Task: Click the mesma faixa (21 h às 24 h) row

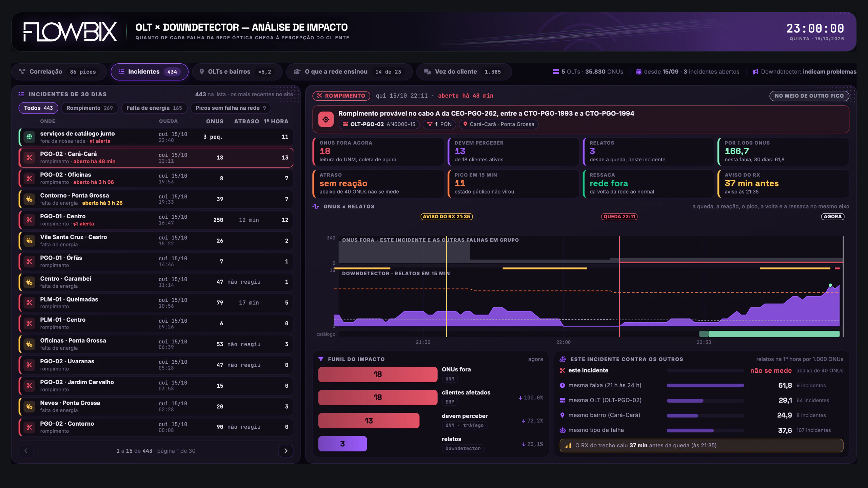Action: 701,385
